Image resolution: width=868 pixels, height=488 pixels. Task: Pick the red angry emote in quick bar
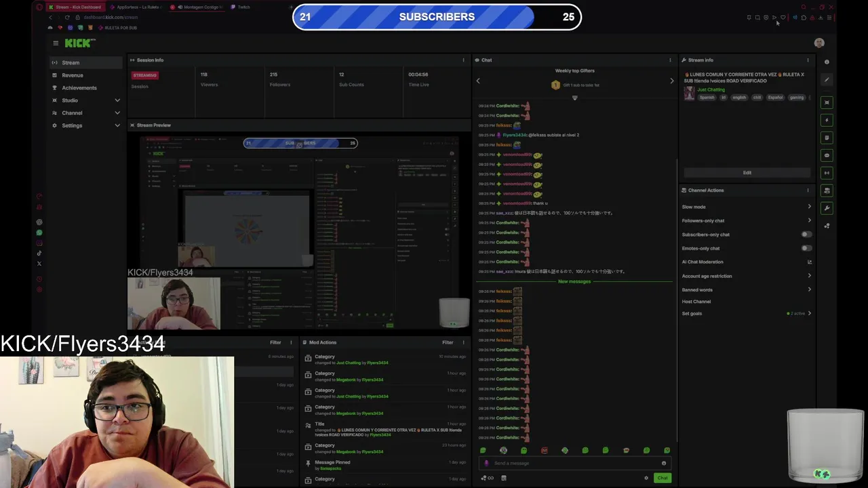pos(545,450)
